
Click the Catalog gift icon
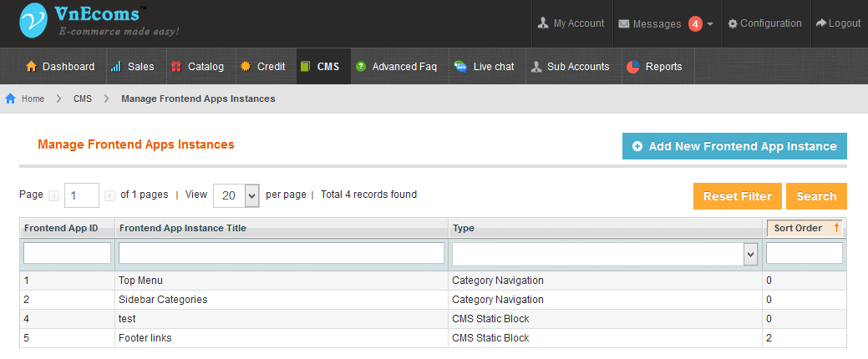point(176,67)
